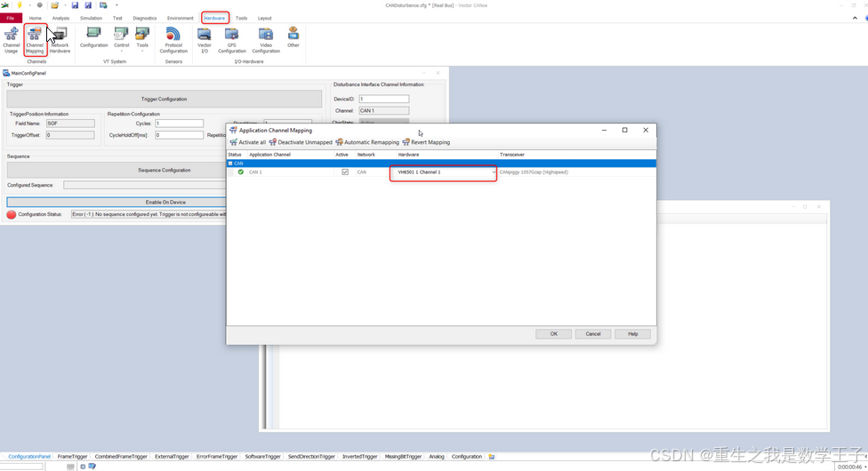This screenshot has width=868, height=471.
Task: Select CAN 1 application channel cell
Action: click(x=290, y=172)
